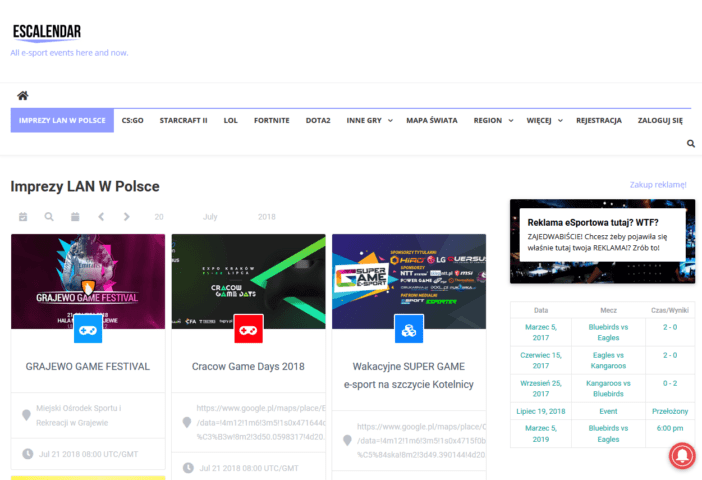The width and height of the screenshot is (702, 480).
Task: Click Miejski Ośrodek Sportu location text
Action: (79, 415)
